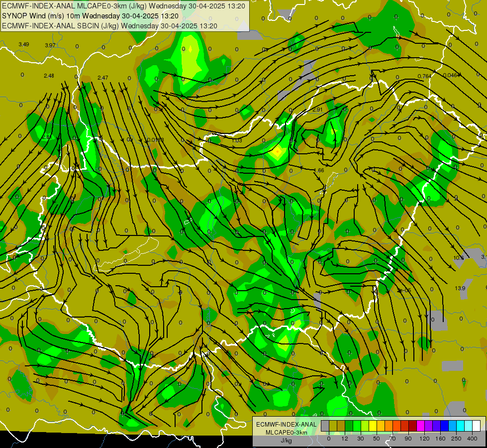Click the 'SYNOP Wind (m/s) 10m' title line
The height and width of the screenshot is (448, 487).
[90, 16]
